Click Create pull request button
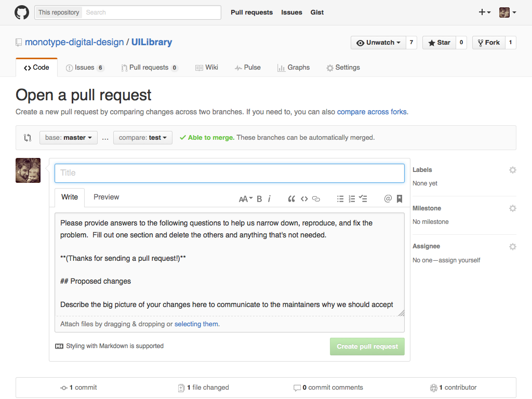The height and width of the screenshot is (399, 532). [x=367, y=347]
